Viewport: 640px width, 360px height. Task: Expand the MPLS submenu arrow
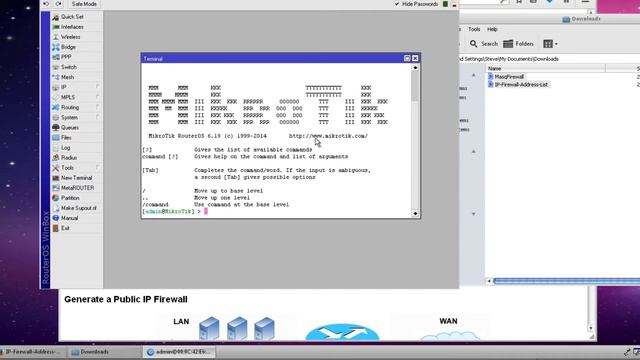pos(98,97)
